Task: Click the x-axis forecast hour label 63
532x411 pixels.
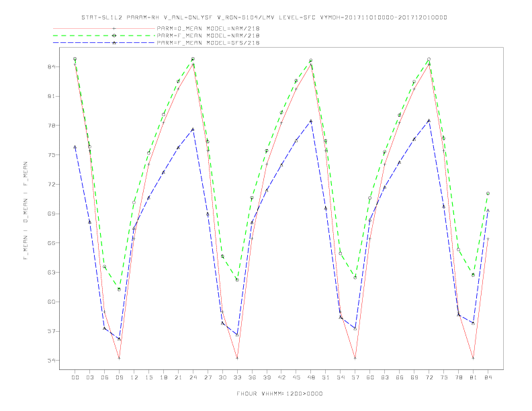Action: point(385,377)
